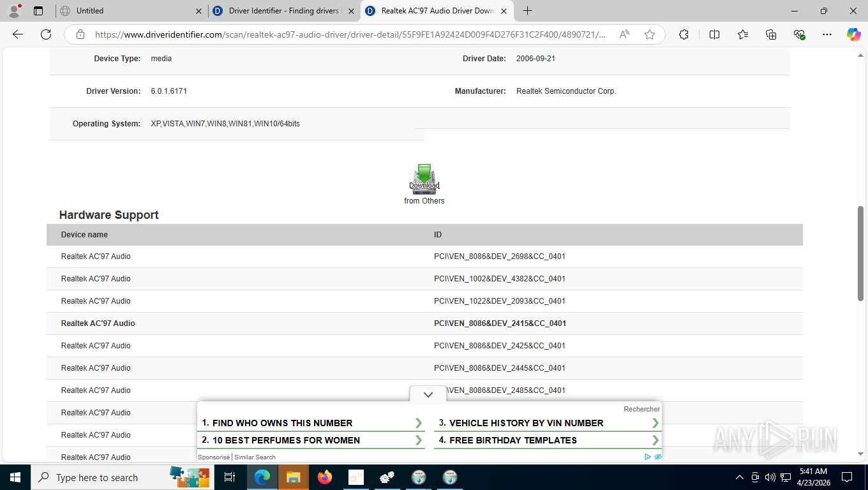Click the 'Device name' column header
This screenshot has width=868, height=490.
84,235
